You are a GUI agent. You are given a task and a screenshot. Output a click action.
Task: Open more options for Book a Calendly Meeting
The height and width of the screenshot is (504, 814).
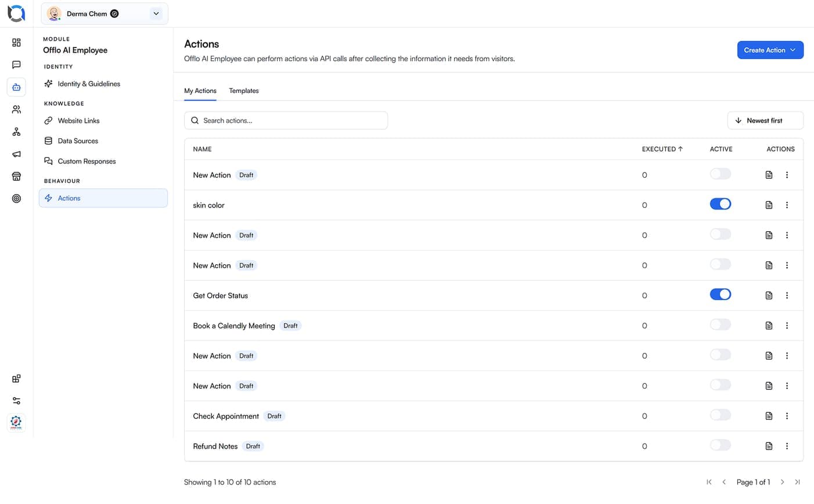(787, 326)
